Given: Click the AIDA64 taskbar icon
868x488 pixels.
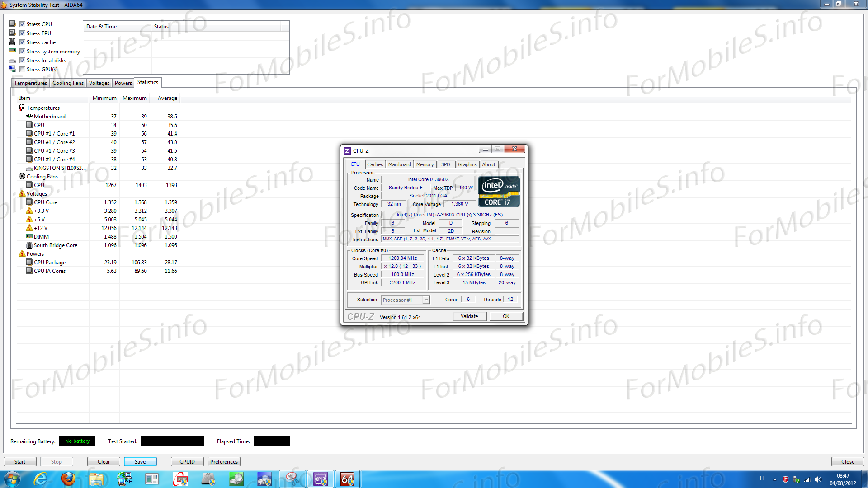Looking at the screenshot, I should point(347,479).
